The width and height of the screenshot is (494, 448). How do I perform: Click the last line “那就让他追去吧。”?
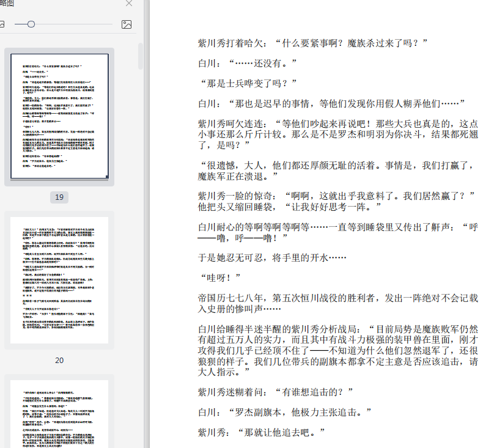261,432
